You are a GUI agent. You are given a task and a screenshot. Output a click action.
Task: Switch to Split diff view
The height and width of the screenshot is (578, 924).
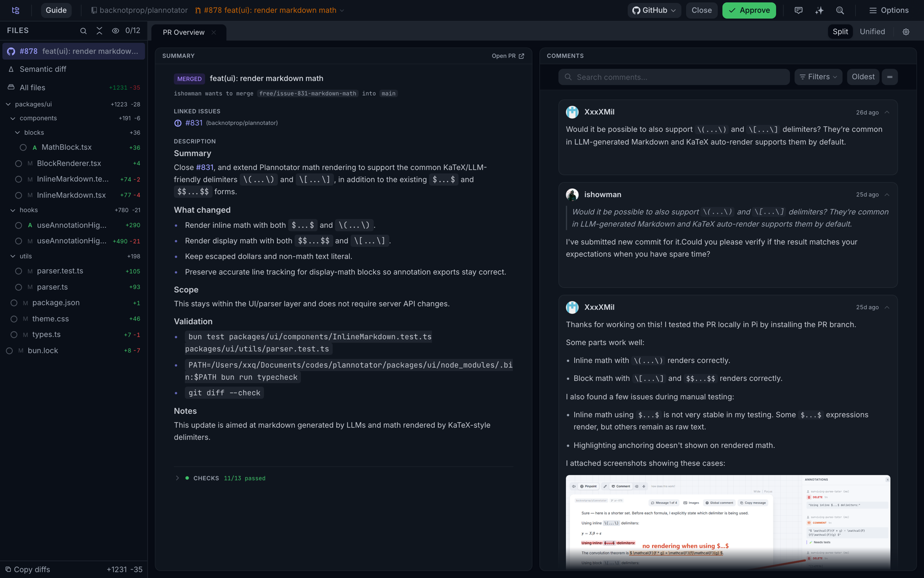[840, 31]
